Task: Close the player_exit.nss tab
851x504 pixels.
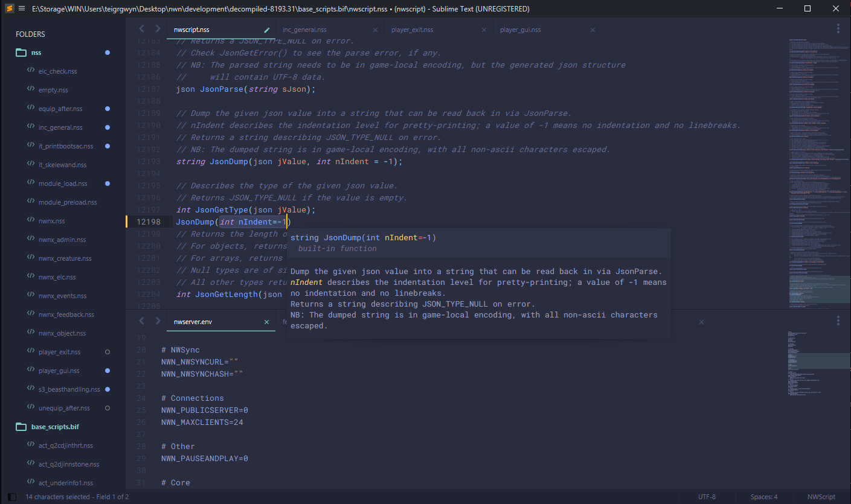Action: pyautogui.click(x=484, y=30)
